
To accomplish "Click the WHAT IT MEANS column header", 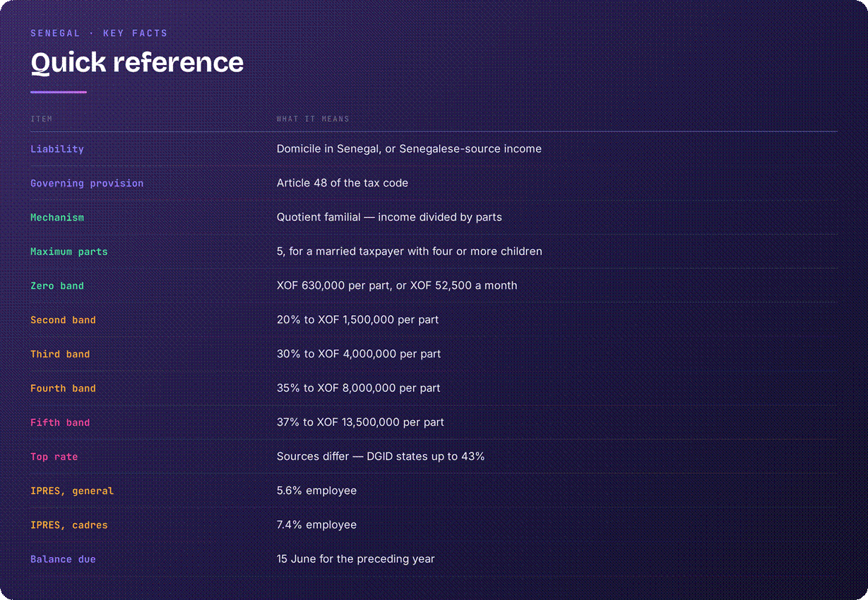I will (313, 119).
